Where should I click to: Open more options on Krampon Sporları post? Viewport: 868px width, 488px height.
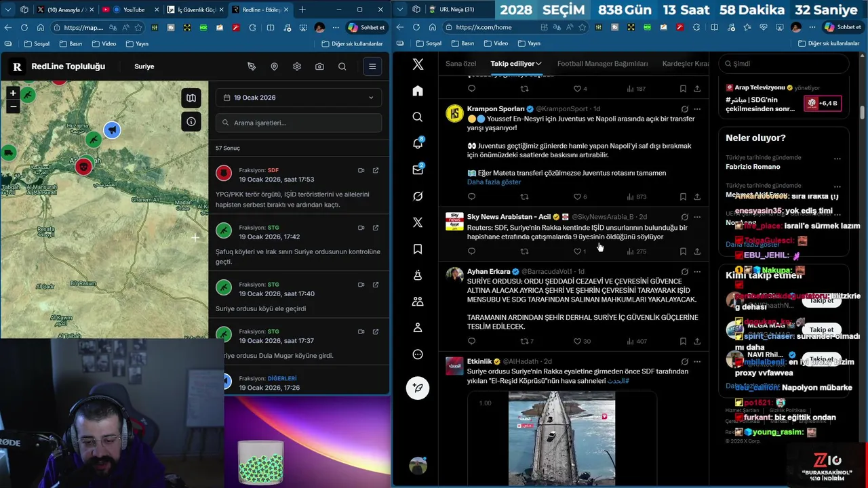(x=697, y=108)
